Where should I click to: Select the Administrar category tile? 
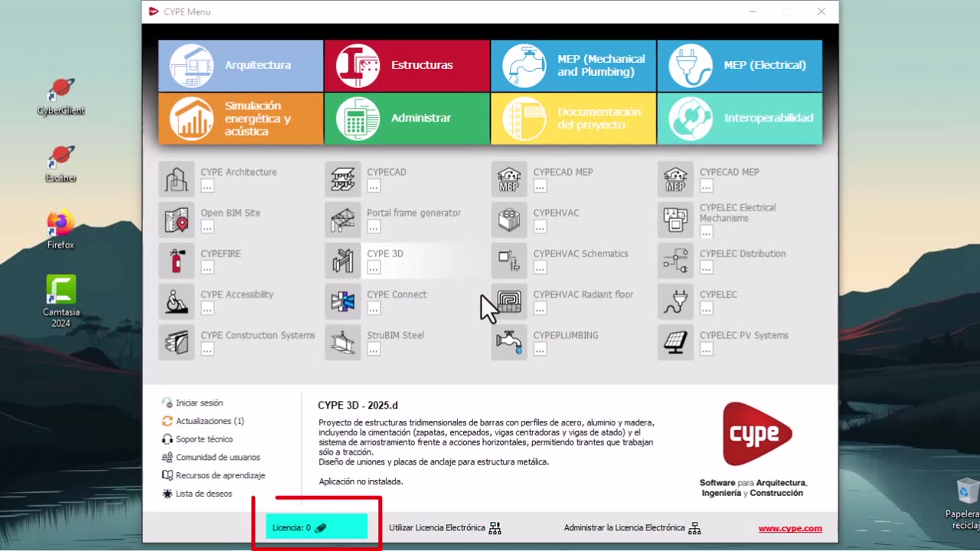tap(407, 119)
